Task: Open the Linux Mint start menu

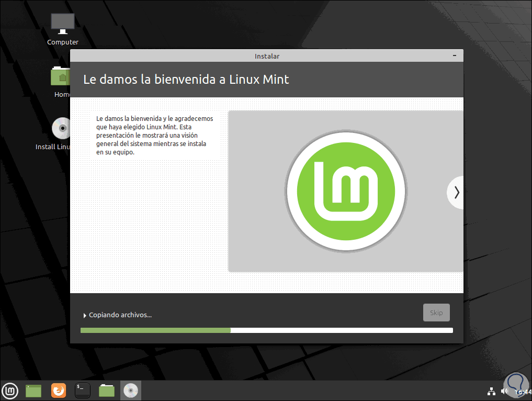Action: coord(10,391)
